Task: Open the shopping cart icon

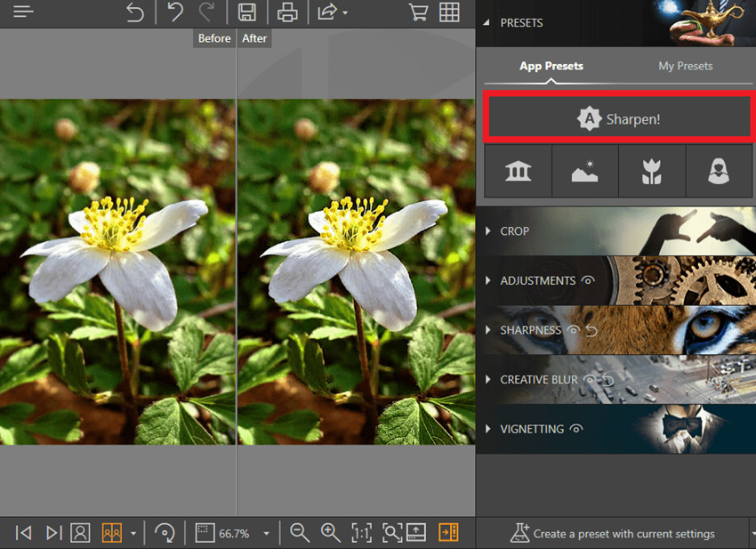Action: pos(417,12)
